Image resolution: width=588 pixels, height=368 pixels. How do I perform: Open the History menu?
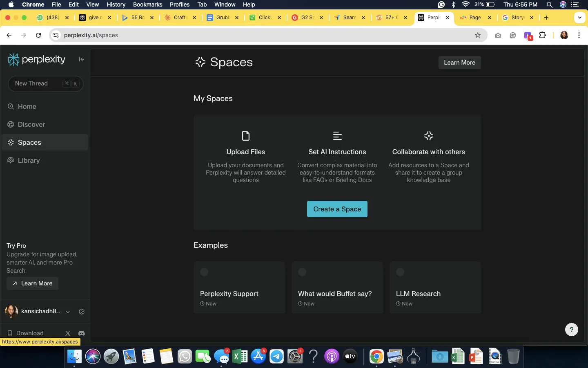click(x=116, y=4)
